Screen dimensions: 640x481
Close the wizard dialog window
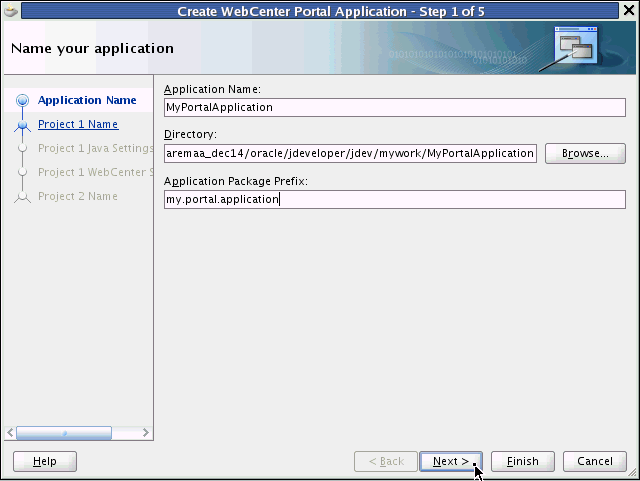(629, 10)
